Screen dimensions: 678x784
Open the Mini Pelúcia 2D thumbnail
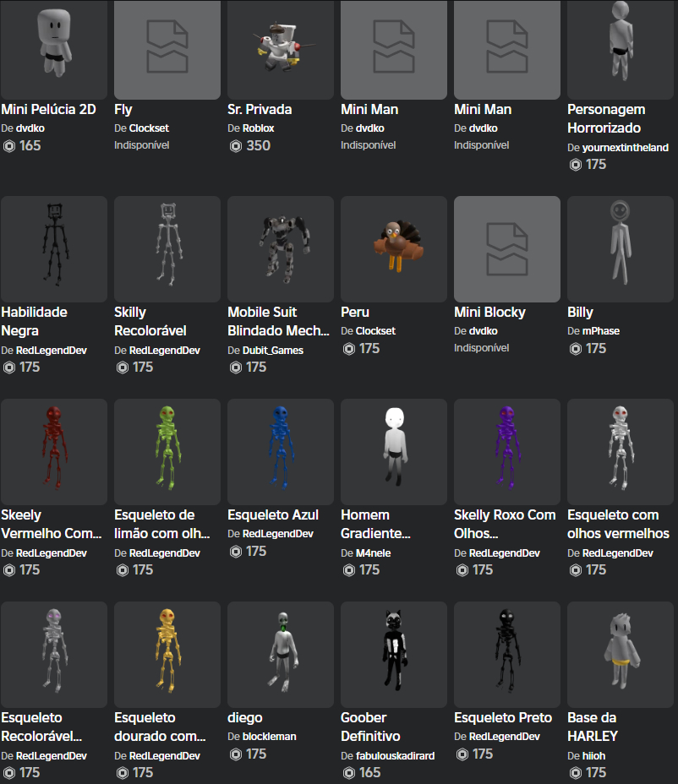click(x=54, y=50)
